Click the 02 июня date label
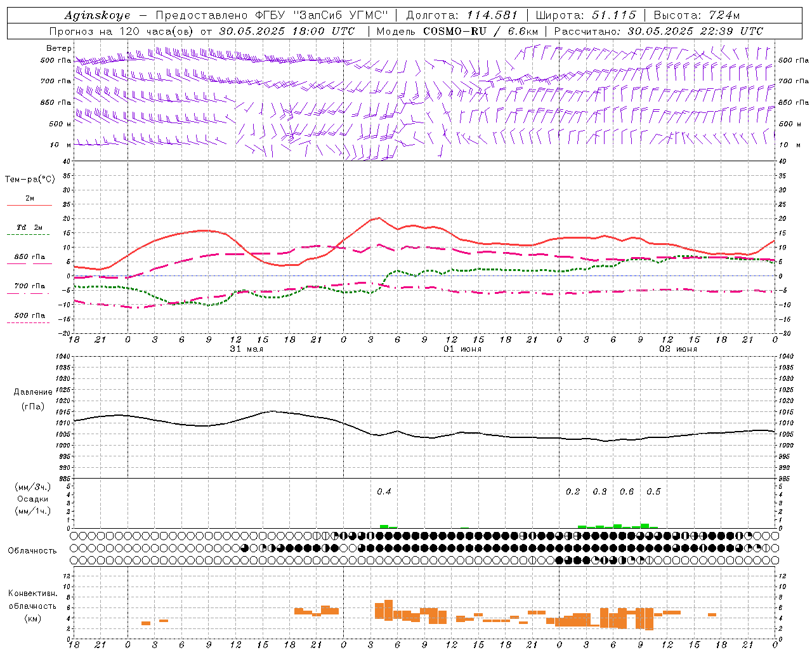The image size is (812, 650). (678, 349)
